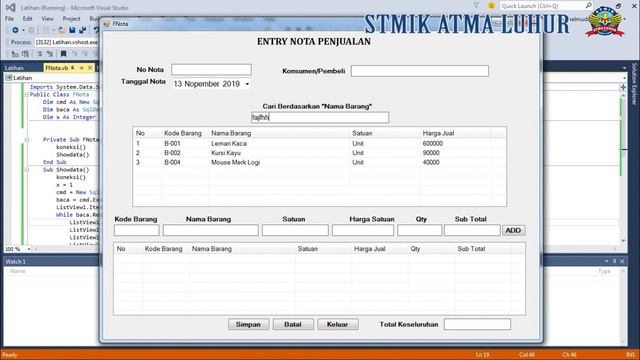This screenshot has height=360, width=640.
Task: Open the File menu
Action: [9, 19]
